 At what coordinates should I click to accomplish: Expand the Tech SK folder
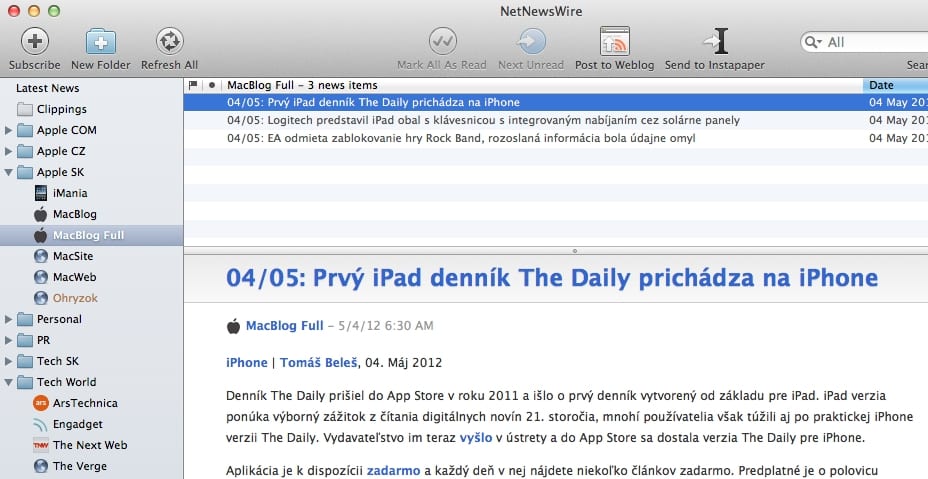click(8, 361)
